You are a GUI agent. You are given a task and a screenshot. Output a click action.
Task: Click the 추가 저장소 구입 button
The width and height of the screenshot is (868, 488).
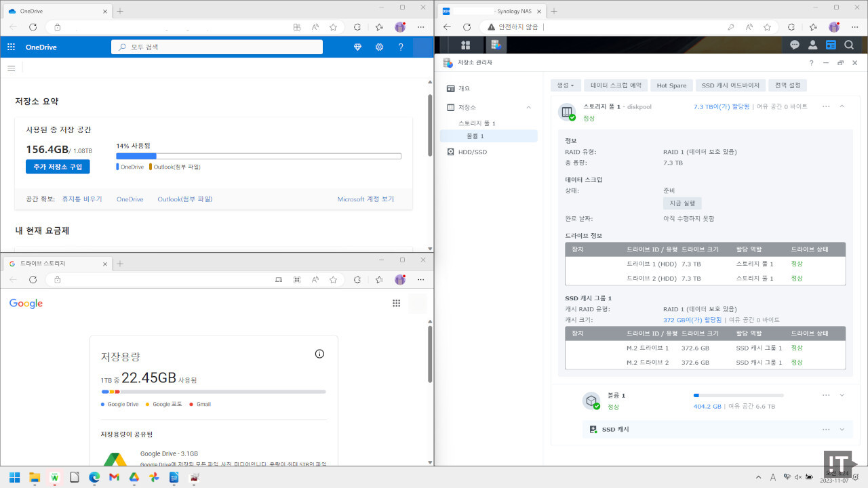pos(58,167)
